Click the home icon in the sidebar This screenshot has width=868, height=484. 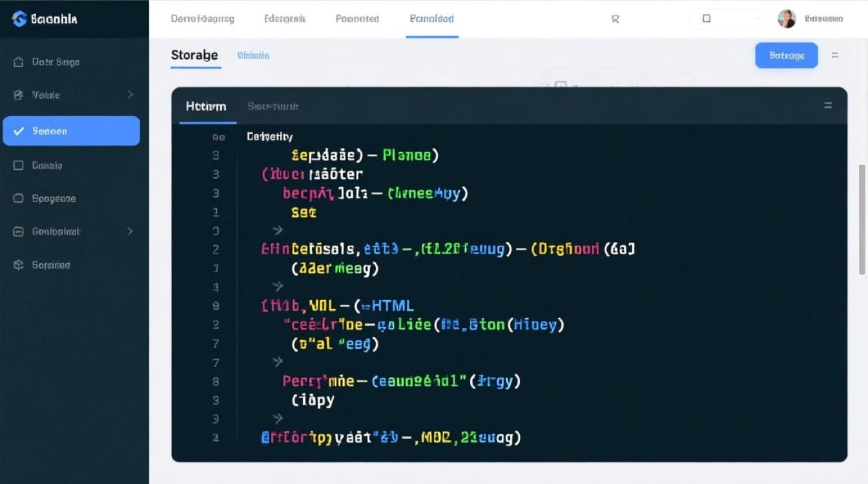(18, 62)
